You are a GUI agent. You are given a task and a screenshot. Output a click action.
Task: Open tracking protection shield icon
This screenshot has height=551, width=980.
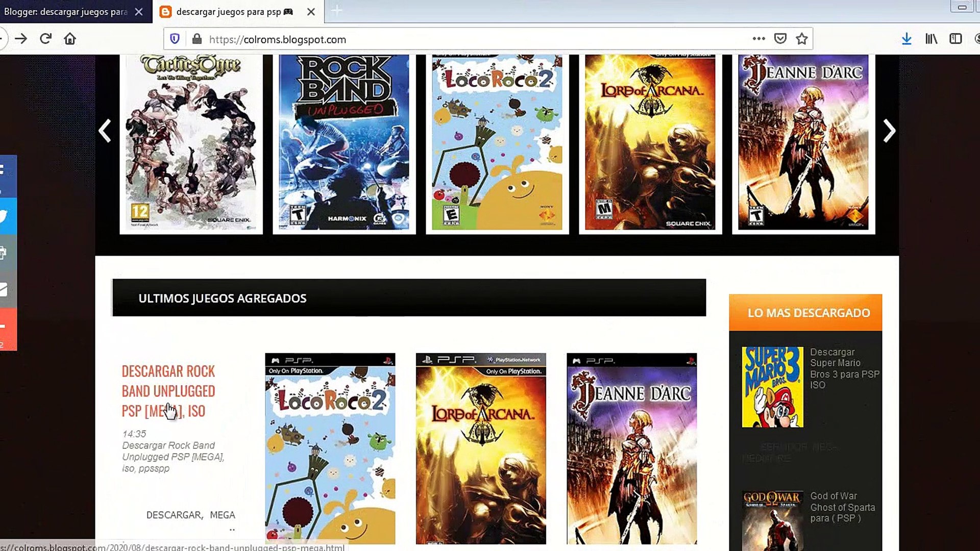coord(175,39)
